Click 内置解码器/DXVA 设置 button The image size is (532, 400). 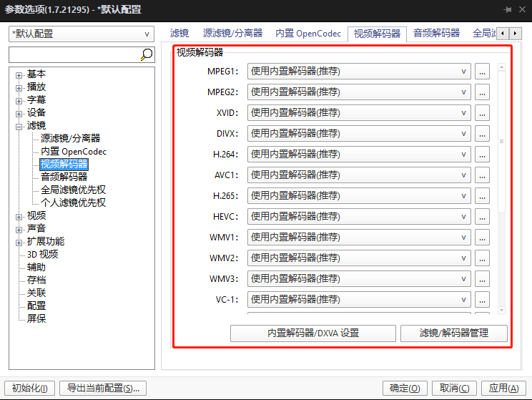tap(312, 333)
